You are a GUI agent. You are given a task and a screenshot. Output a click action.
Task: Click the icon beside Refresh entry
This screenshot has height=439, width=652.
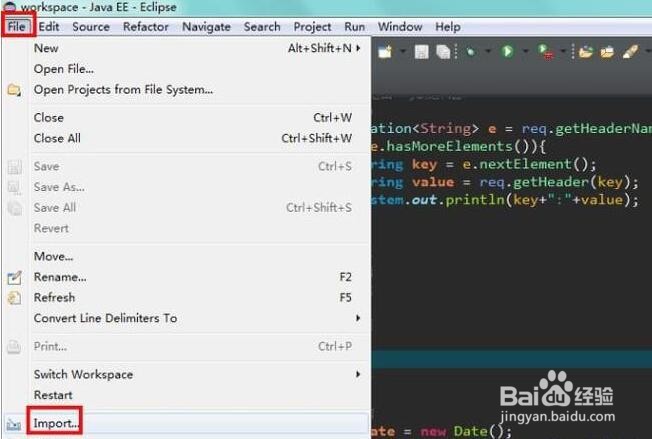(x=15, y=298)
